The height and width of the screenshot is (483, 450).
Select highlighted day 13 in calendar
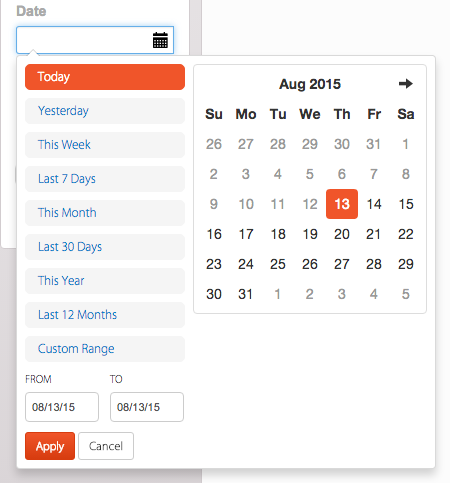click(342, 204)
